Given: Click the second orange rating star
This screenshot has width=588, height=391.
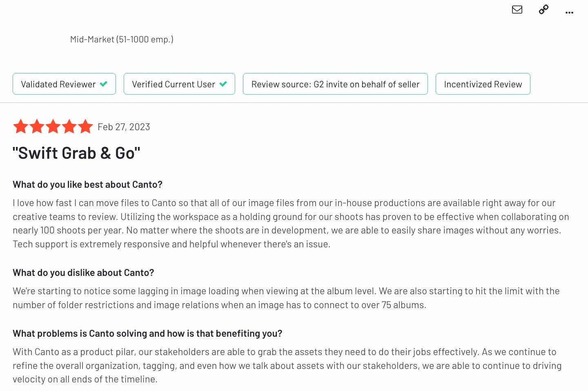Looking at the screenshot, I should [x=37, y=127].
